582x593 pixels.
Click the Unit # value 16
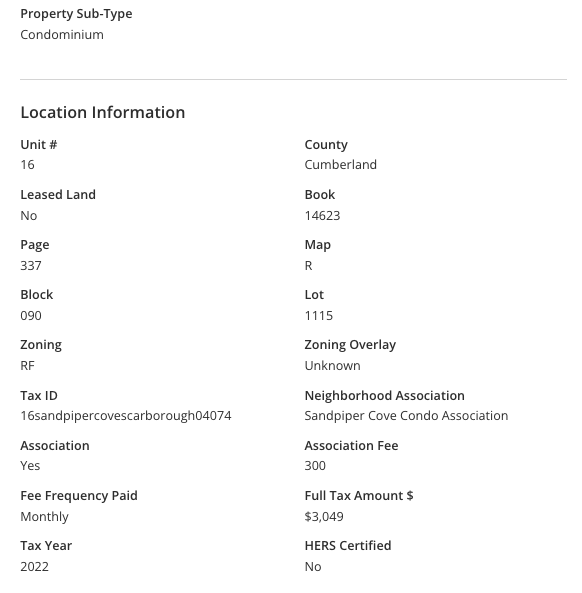pos(27,165)
